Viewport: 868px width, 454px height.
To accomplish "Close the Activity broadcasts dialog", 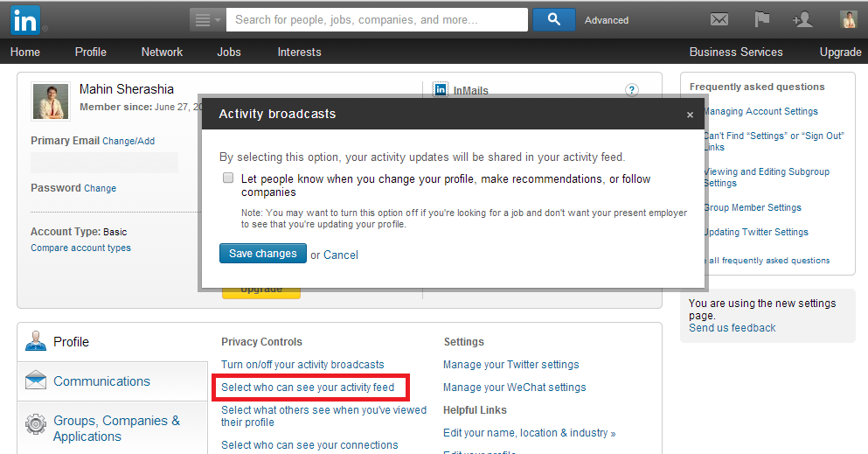I will (690, 115).
